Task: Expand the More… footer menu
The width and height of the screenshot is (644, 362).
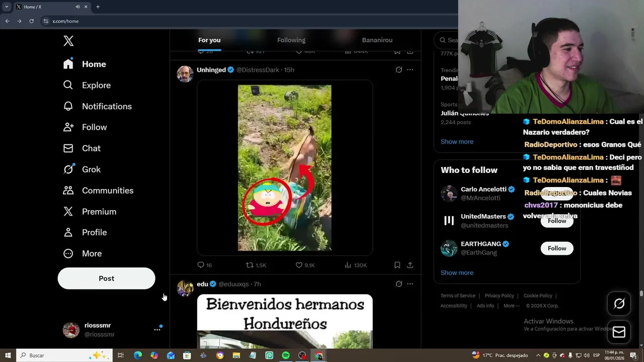Action: (x=512, y=306)
